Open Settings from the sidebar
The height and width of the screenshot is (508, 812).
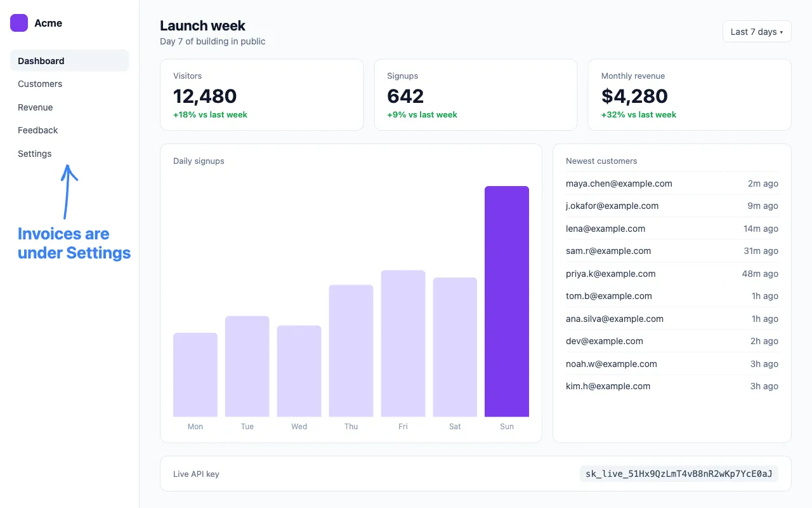pyautogui.click(x=69, y=154)
